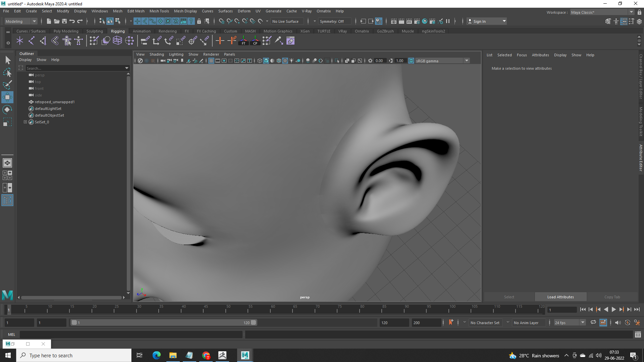This screenshot has width=644, height=362.
Task: Toggle the color management ON button
Action: tap(411, 61)
